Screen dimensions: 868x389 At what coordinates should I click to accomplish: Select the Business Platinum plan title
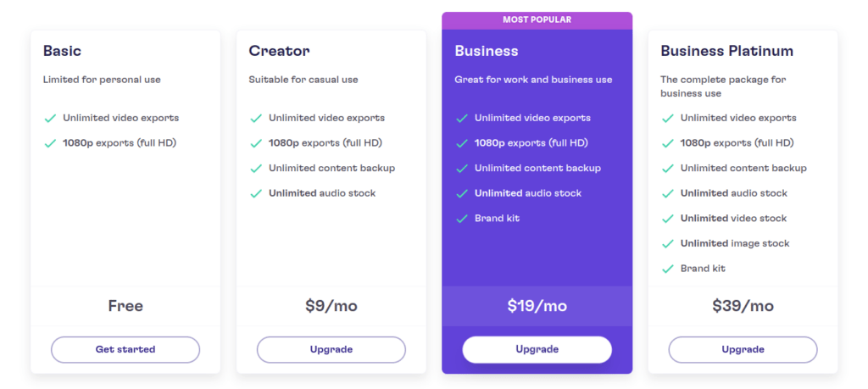click(x=726, y=51)
